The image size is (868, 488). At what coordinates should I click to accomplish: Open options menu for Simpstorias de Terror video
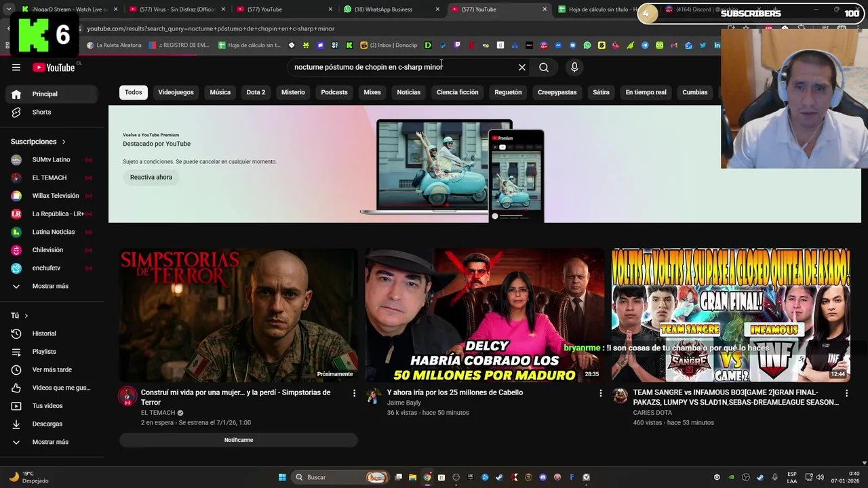354,392
